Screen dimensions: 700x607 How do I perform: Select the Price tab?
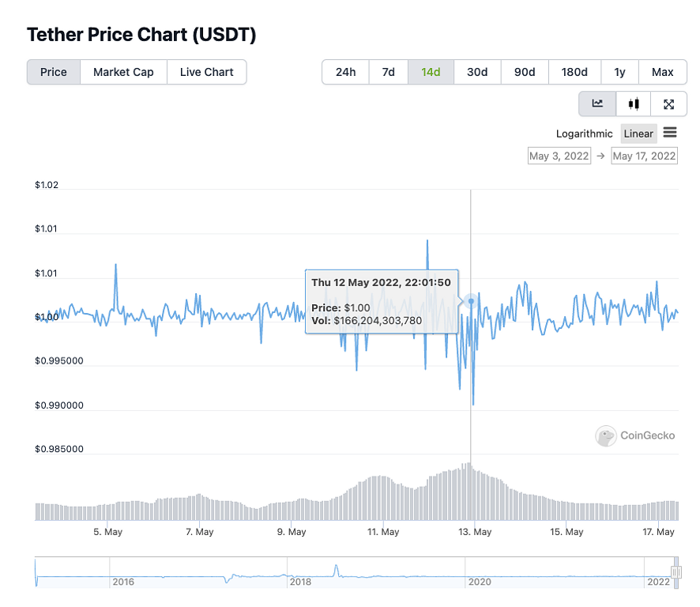54,72
